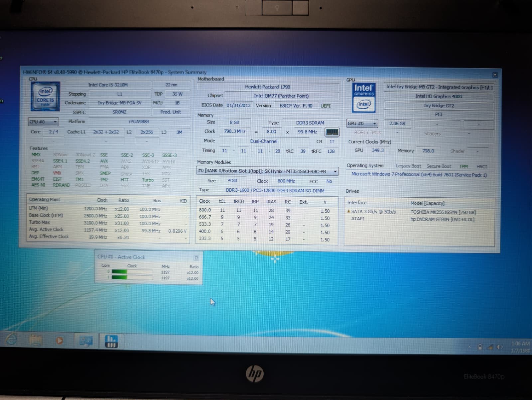Viewport: 532px width, 400px height.
Task: Click the Secure Boot indicator
Action: [439, 166]
